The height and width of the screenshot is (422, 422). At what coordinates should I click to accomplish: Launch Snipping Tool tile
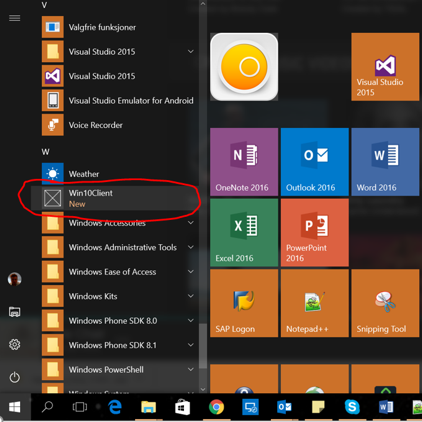(385, 303)
